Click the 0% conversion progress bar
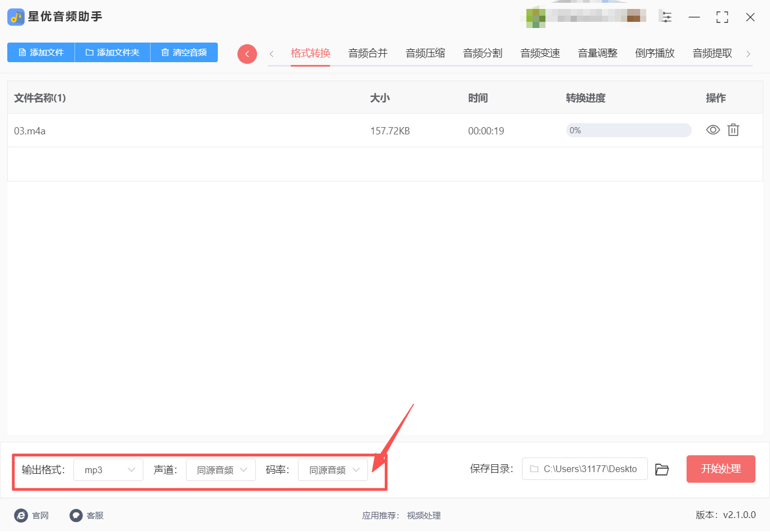The image size is (770, 532). click(x=628, y=130)
